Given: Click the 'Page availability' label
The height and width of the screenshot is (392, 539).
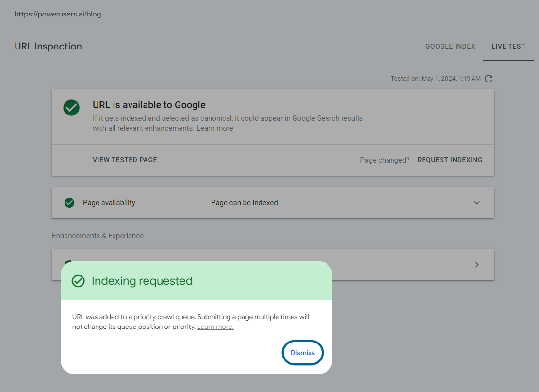Looking at the screenshot, I should point(109,203).
